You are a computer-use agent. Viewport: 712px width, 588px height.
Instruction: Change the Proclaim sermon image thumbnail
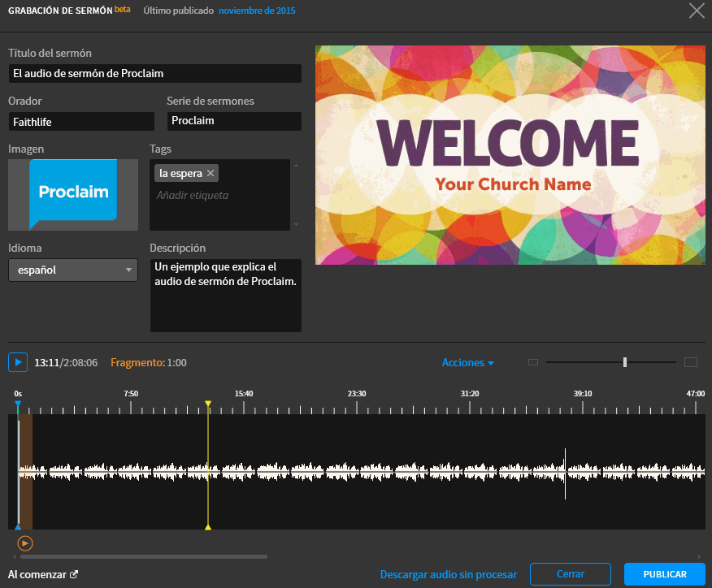coord(73,195)
